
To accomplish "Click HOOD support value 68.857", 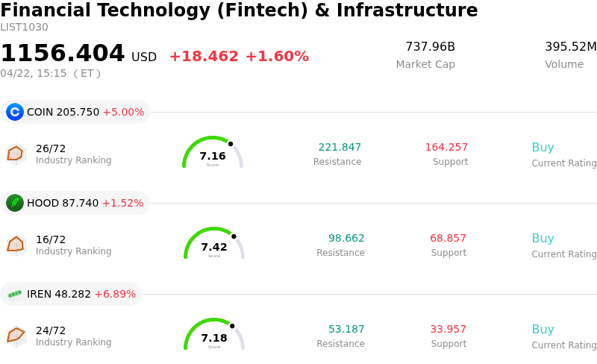I will 448,239.
